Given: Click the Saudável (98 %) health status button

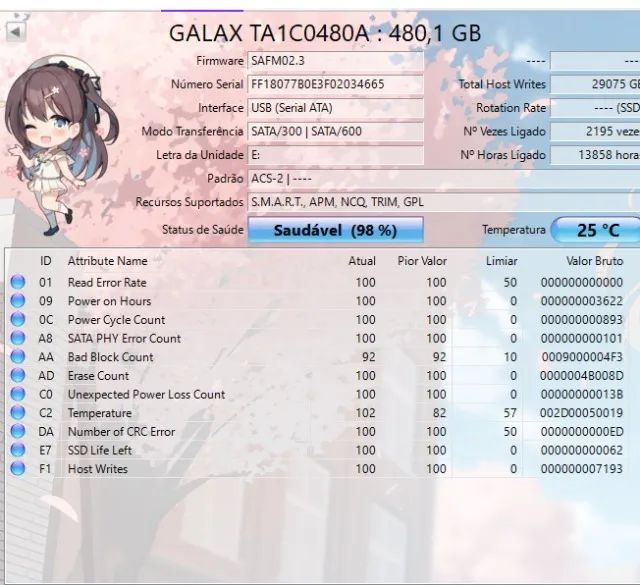Looking at the screenshot, I should [336, 230].
